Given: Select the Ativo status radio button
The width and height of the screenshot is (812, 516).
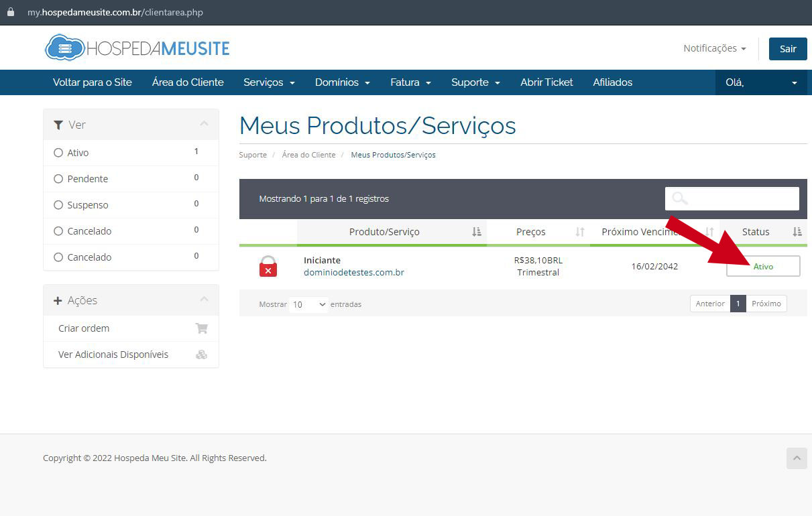Looking at the screenshot, I should 58,152.
